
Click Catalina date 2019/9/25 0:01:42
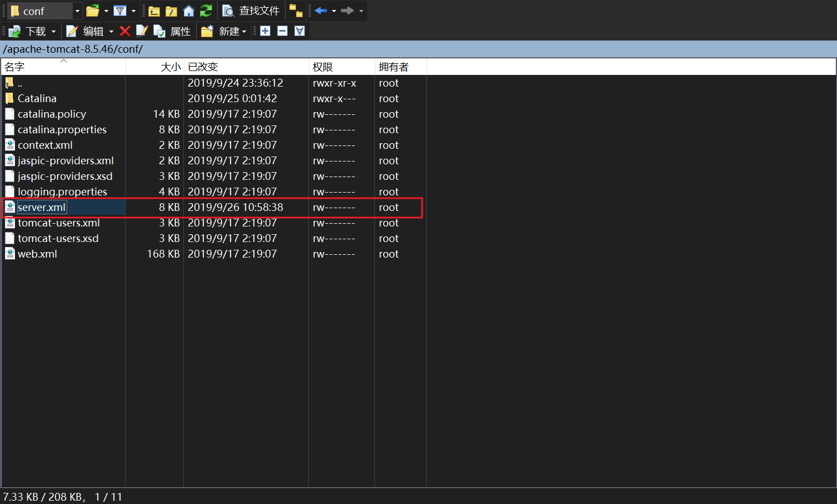(x=232, y=98)
